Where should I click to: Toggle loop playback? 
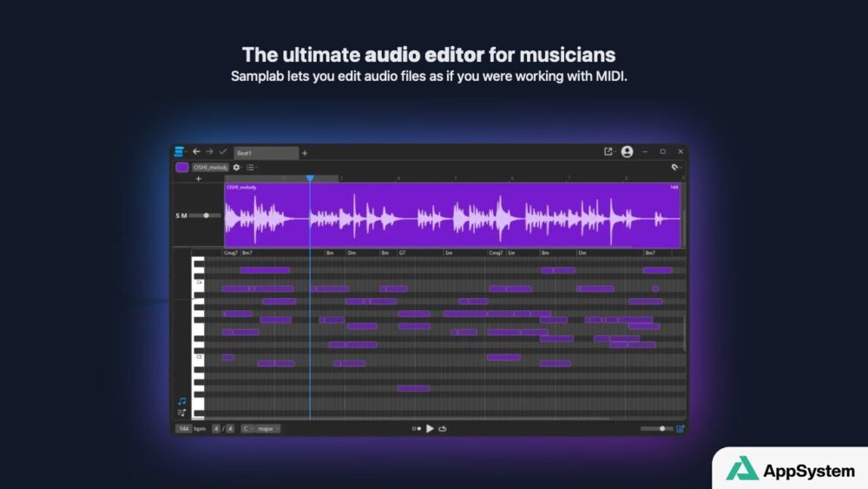(x=443, y=429)
